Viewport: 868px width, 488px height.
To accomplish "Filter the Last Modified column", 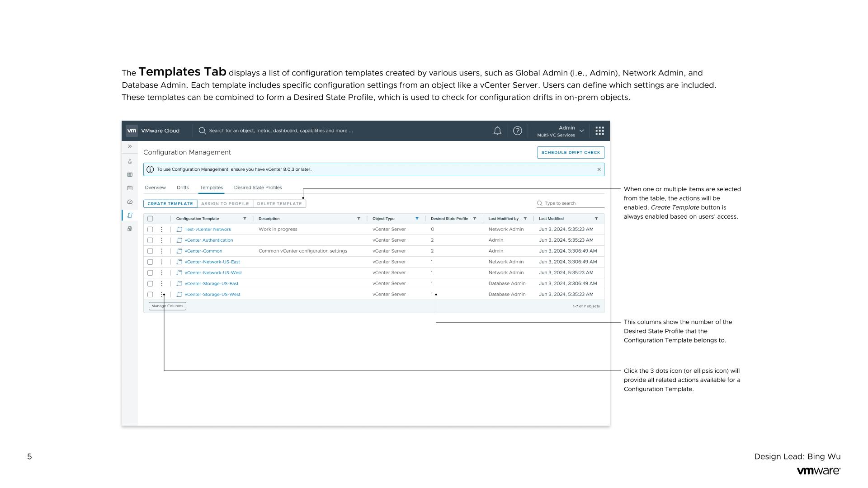I will [x=596, y=219].
